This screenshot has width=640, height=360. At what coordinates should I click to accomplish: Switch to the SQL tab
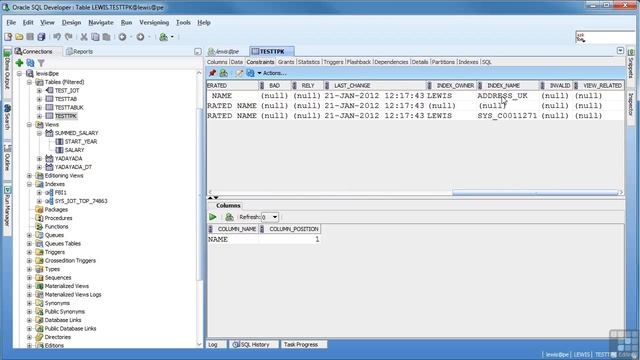(x=487, y=62)
